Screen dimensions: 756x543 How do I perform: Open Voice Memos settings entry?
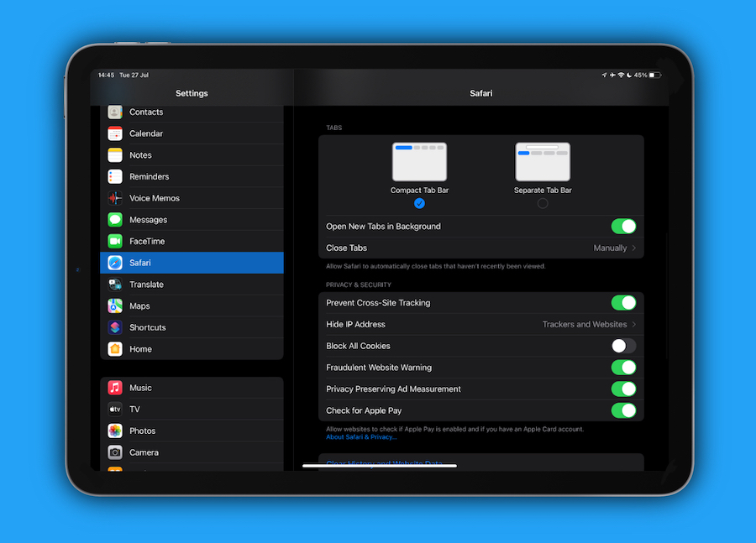[192, 198]
